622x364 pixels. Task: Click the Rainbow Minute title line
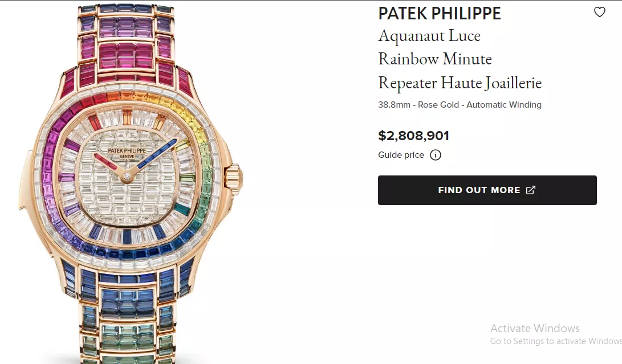pos(435,59)
